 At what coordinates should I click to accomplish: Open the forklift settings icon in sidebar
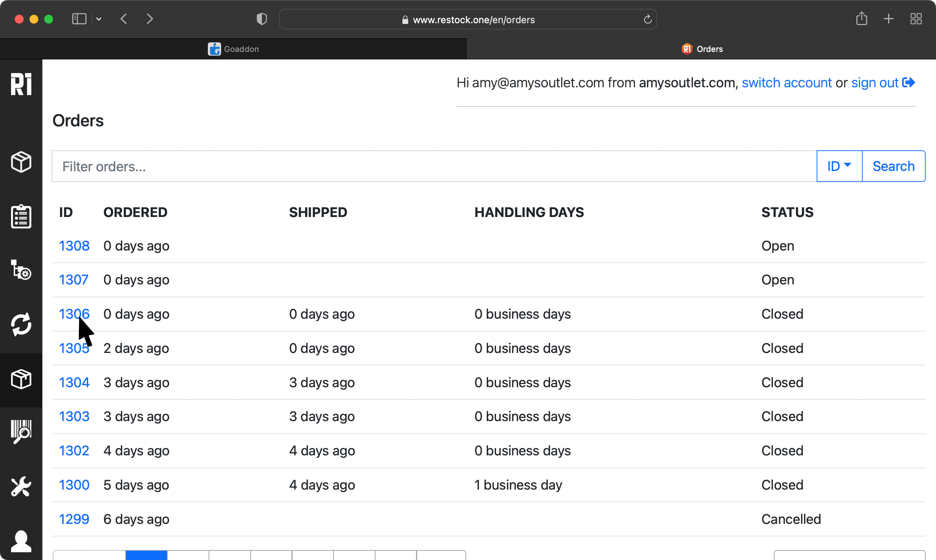pyautogui.click(x=21, y=269)
